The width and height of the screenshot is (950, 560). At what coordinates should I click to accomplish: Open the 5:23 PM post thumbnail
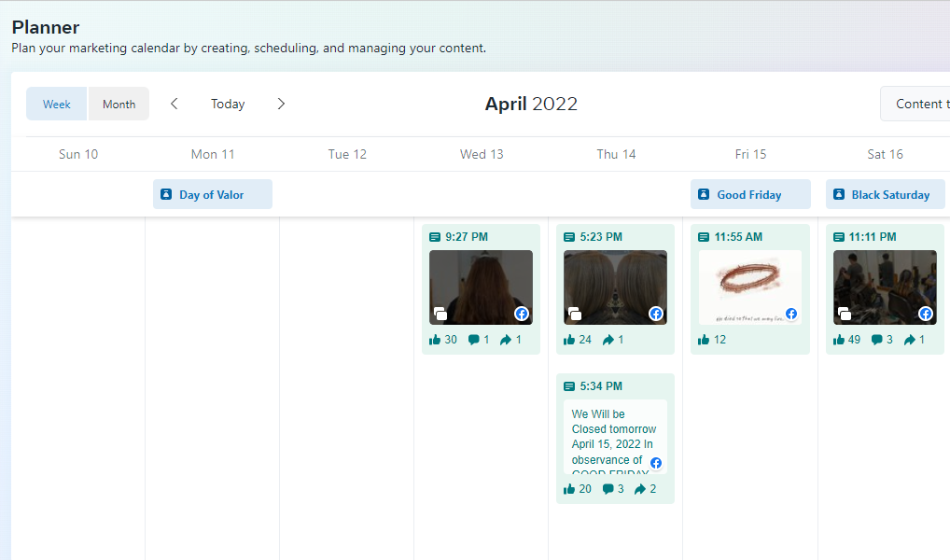tap(616, 287)
